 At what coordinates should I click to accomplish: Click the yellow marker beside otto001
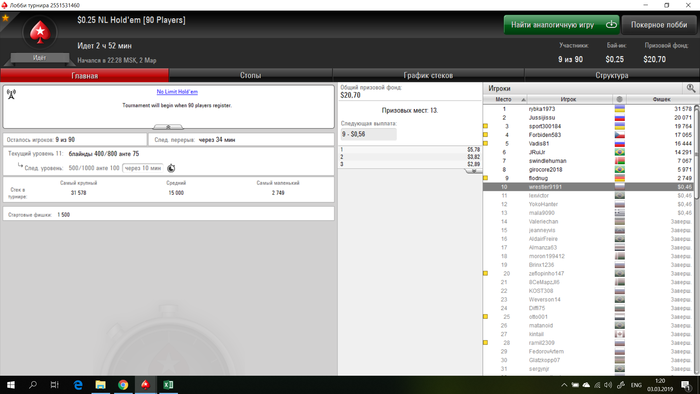pos(486,317)
